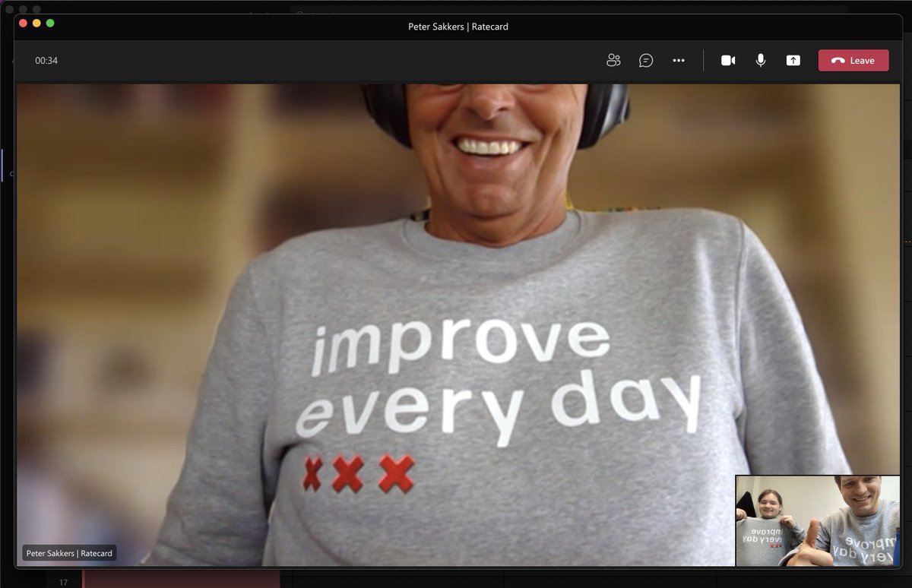912x588 pixels.
Task: Turn off the camera
Action: pos(728,61)
